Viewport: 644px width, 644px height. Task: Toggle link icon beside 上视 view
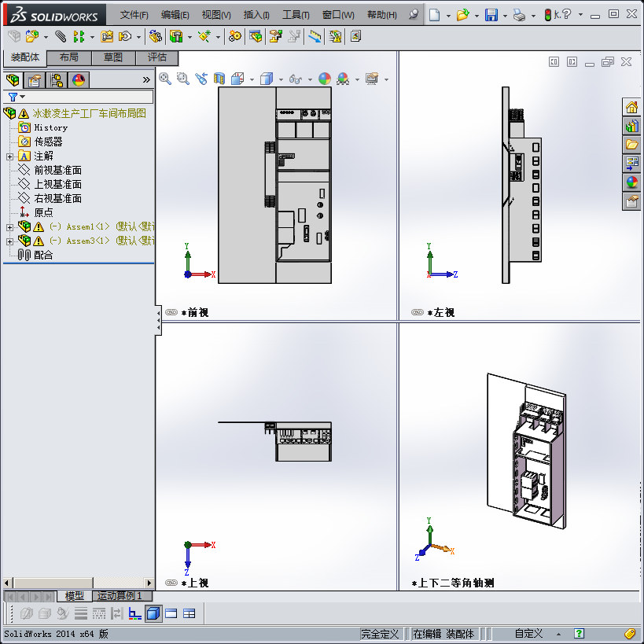(x=171, y=583)
